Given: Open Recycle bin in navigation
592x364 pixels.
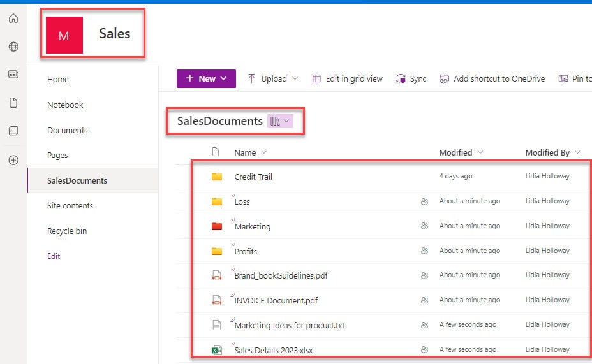Looking at the screenshot, I should click(67, 231).
